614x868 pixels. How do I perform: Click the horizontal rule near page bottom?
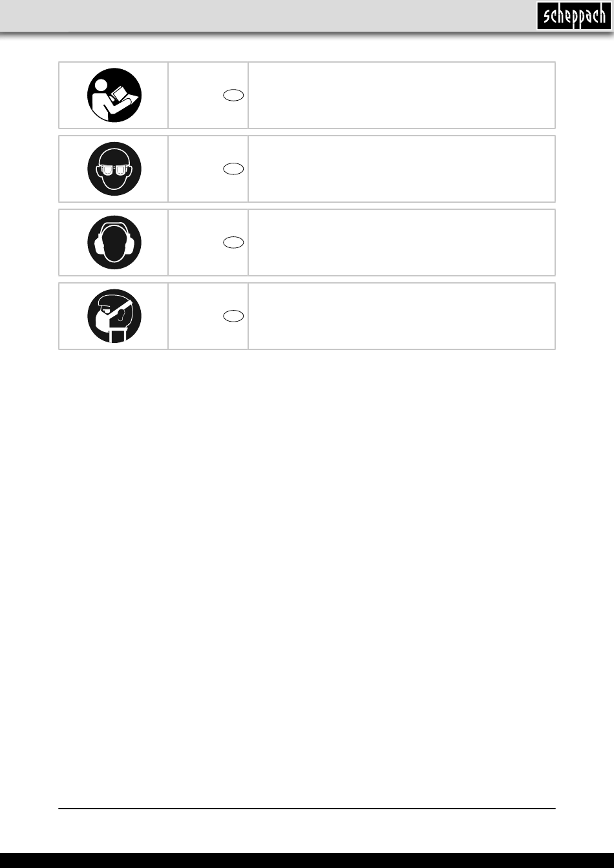(307, 808)
